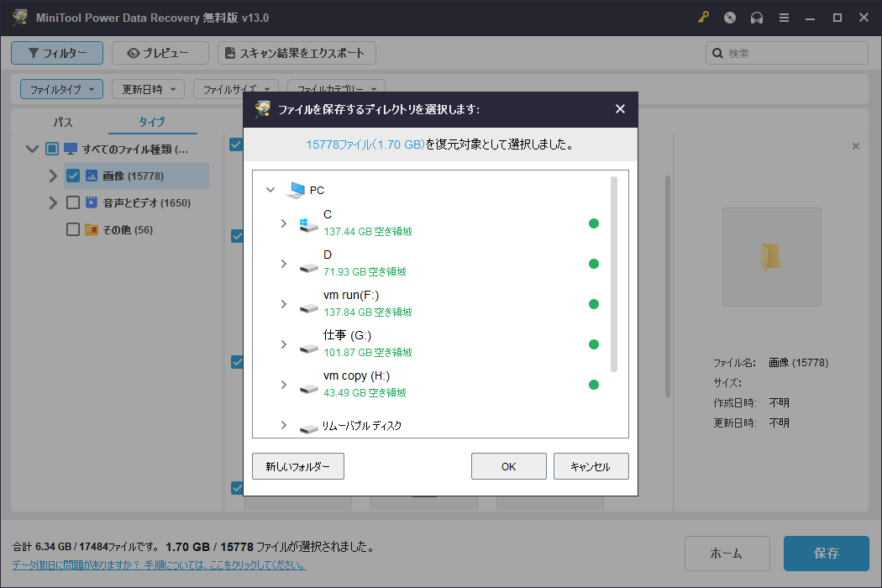Open the データ復旧 help link
The width and height of the screenshot is (882, 588).
160,565
